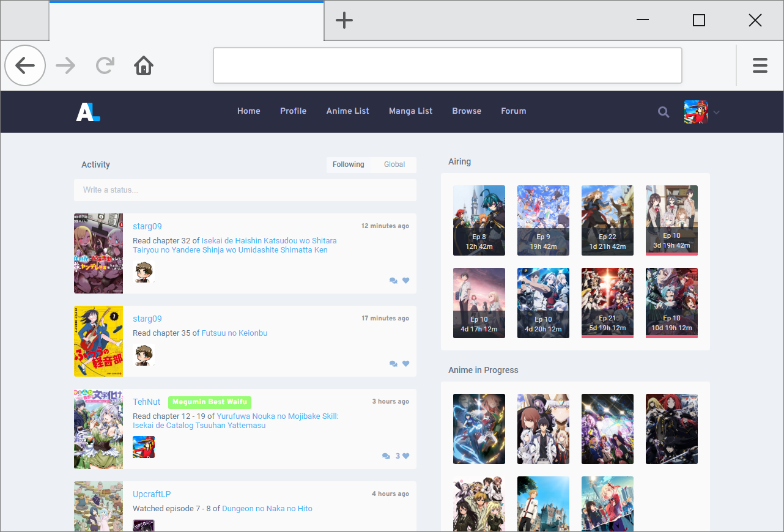This screenshot has height=532, width=784.
Task: Click the AL site logo
Action: point(87,112)
